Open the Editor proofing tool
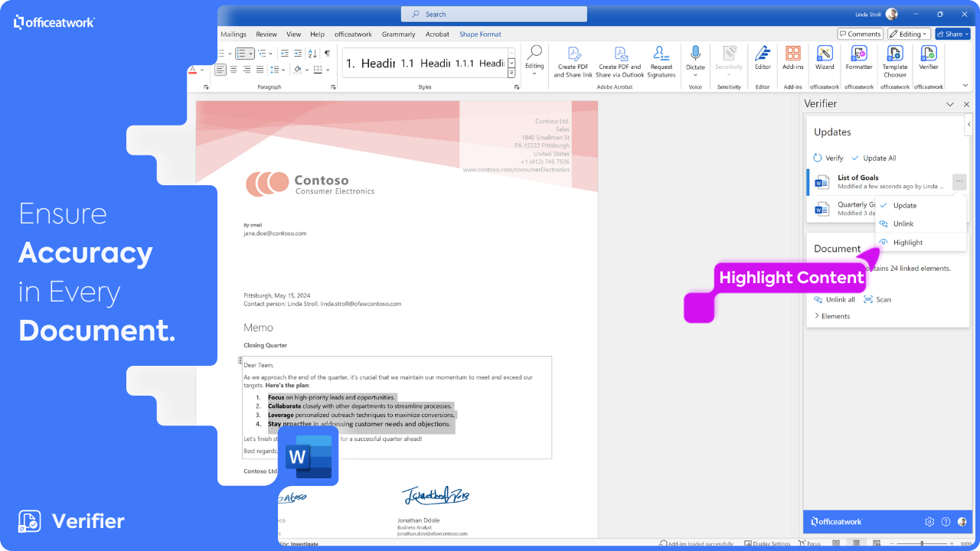The width and height of the screenshot is (980, 551). 763,57
